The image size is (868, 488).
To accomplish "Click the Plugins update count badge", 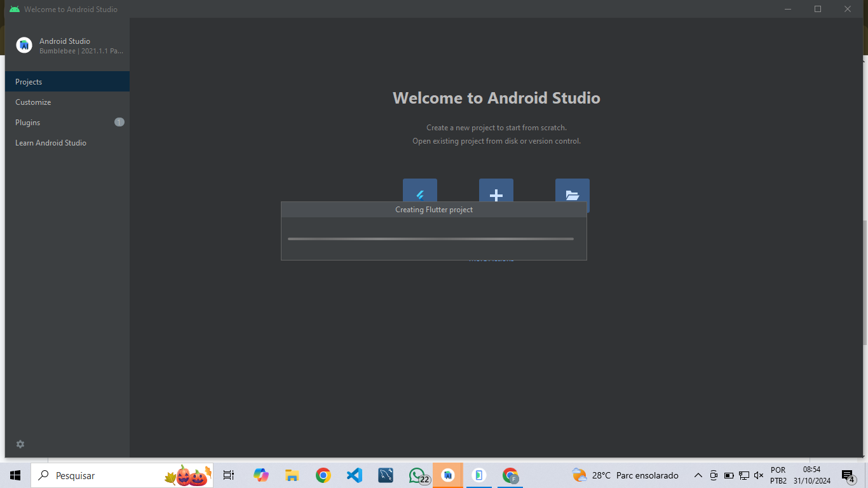I will coord(119,122).
